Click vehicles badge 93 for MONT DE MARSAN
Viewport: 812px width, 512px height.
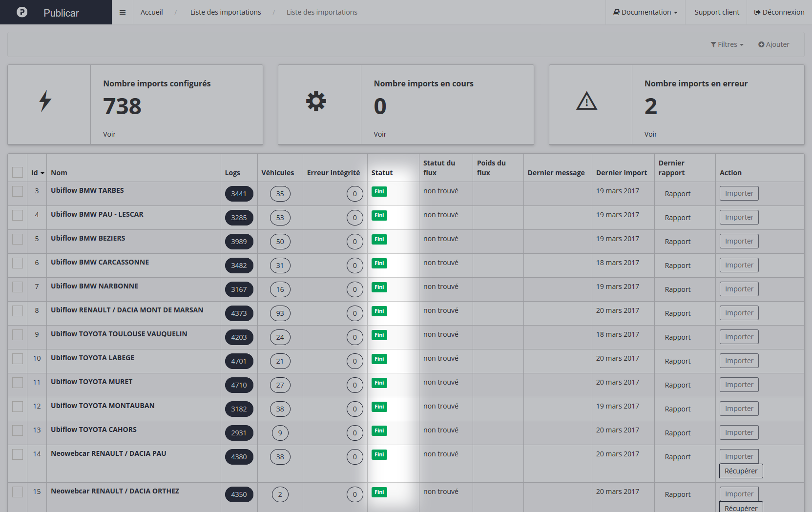click(x=280, y=313)
